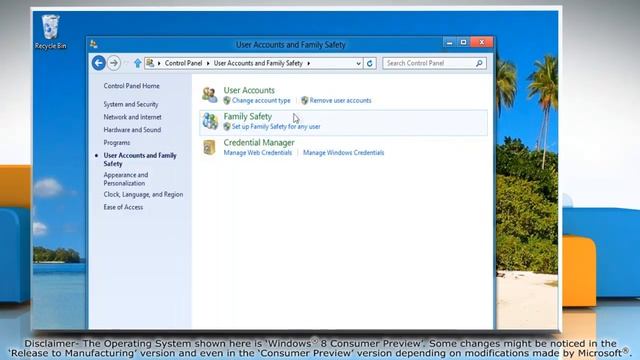Expand the arrow before Control Panel breadcrumb

[159, 63]
